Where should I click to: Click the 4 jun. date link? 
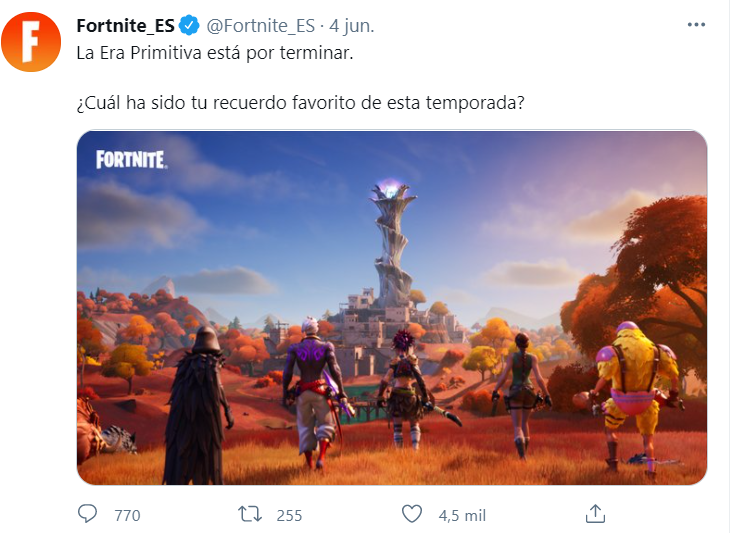point(352,25)
